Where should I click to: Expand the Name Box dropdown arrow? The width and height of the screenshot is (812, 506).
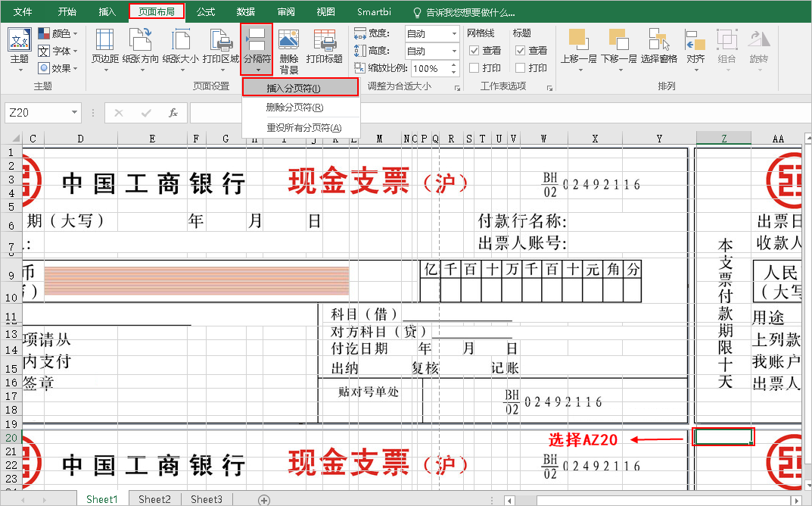pyautogui.click(x=75, y=113)
